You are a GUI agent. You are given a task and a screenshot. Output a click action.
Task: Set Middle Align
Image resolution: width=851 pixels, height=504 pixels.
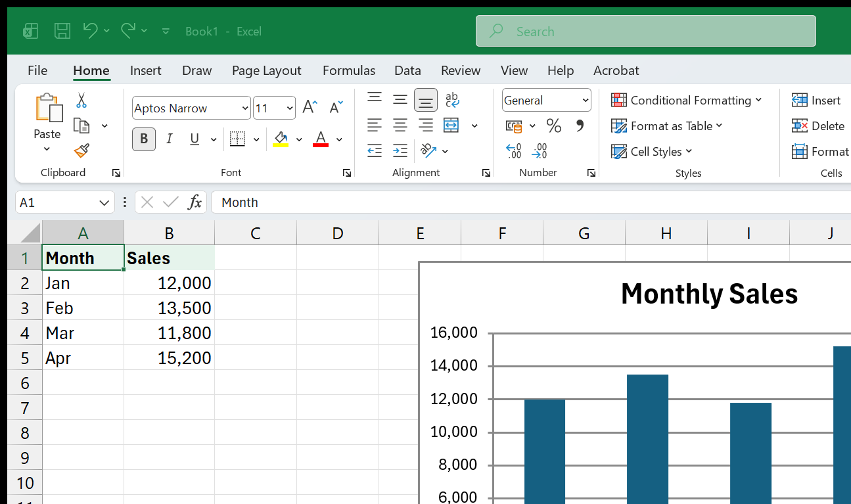point(400,99)
